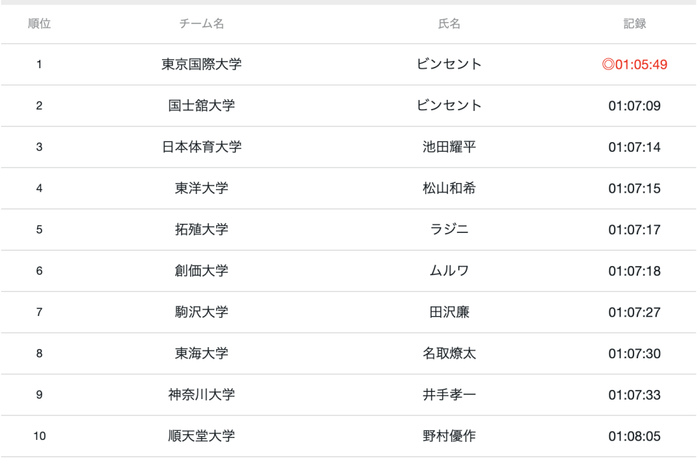This screenshot has height=462, width=700.
Task: Click the 氏名 column header
Action: tap(449, 23)
